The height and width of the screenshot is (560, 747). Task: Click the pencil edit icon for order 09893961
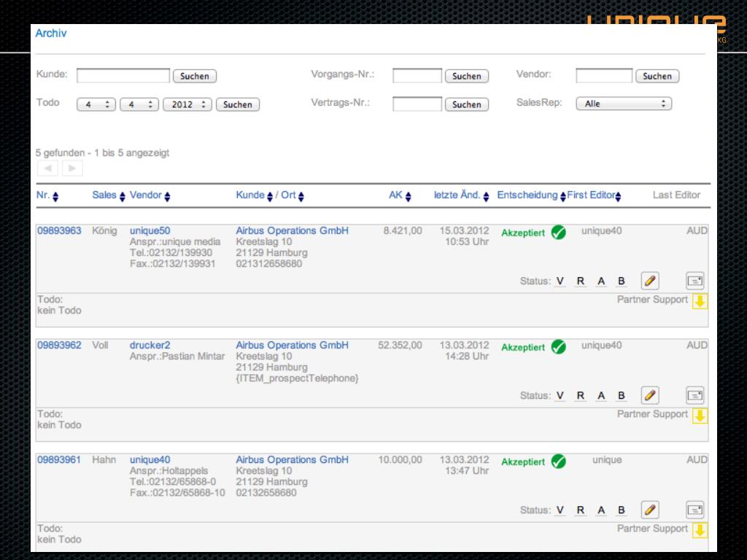pos(650,510)
